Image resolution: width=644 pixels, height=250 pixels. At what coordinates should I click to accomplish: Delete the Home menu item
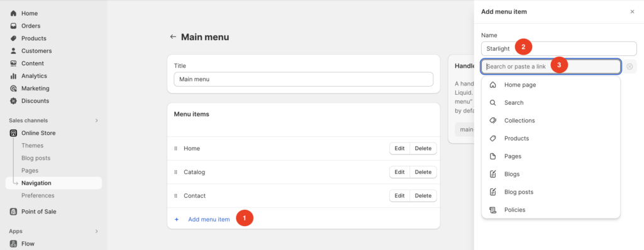tap(423, 149)
